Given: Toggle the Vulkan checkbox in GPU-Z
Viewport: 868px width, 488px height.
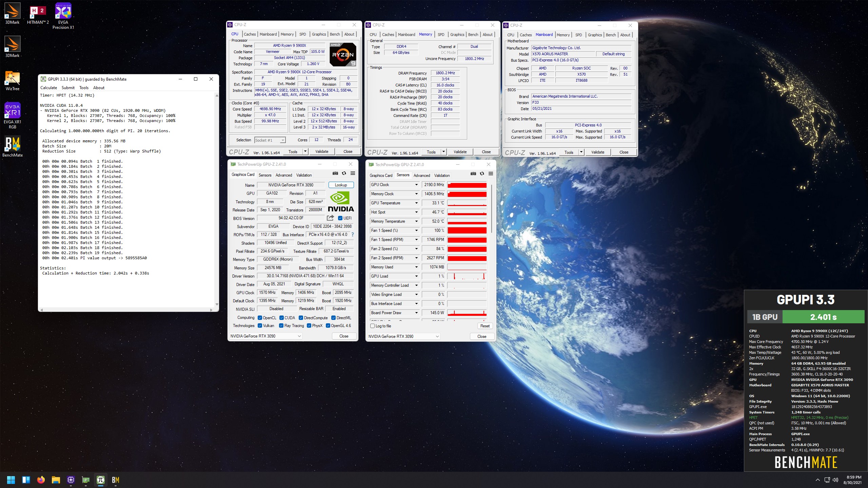Looking at the screenshot, I should click(x=260, y=326).
